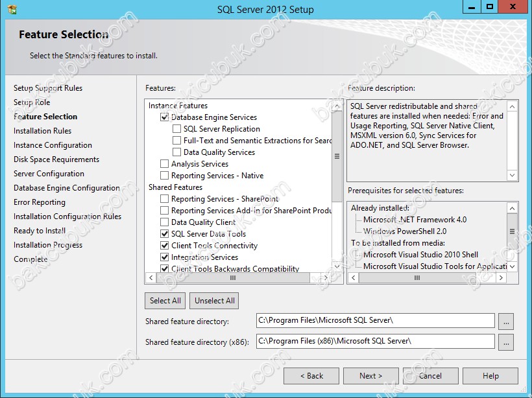
Task: Select the Complete step in sidebar
Action: tap(30, 259)
